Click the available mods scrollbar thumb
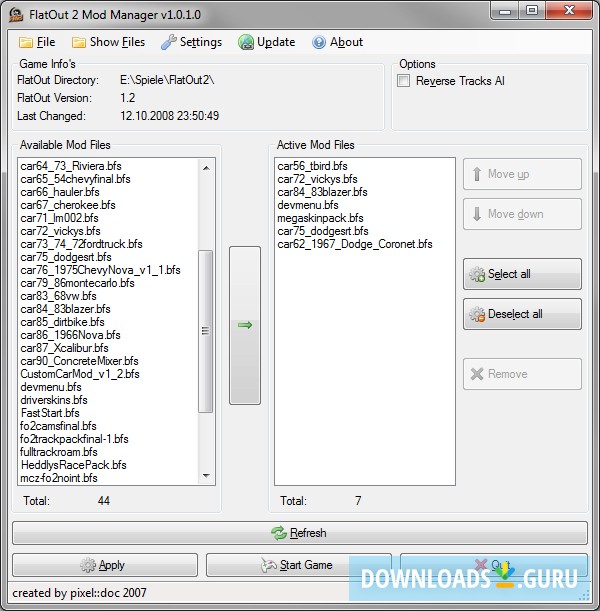The image size is (600, 611). click(x=206, y=331)
